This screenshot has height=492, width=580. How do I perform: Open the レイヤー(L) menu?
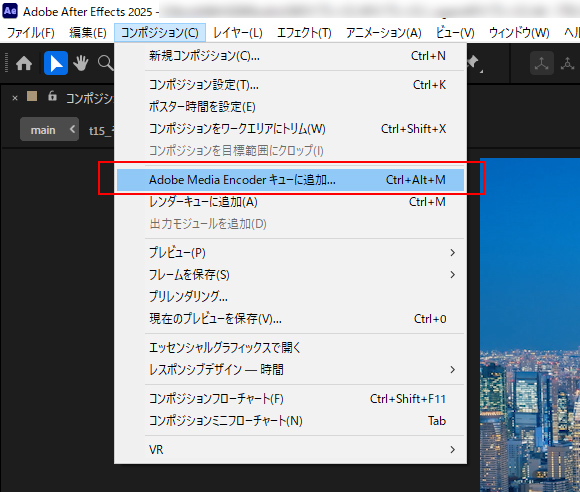tap(237, 33)
